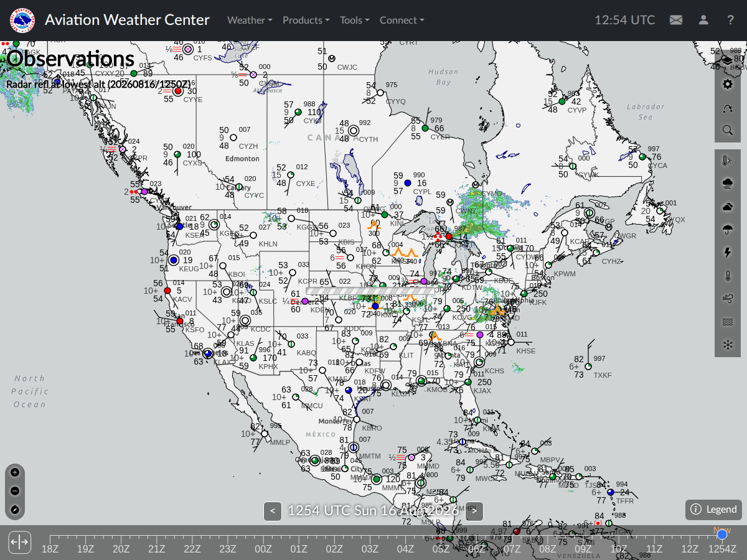Step to previous time with left arrow
The width and height of the screenshot is (747, 560).
[272, 511]
